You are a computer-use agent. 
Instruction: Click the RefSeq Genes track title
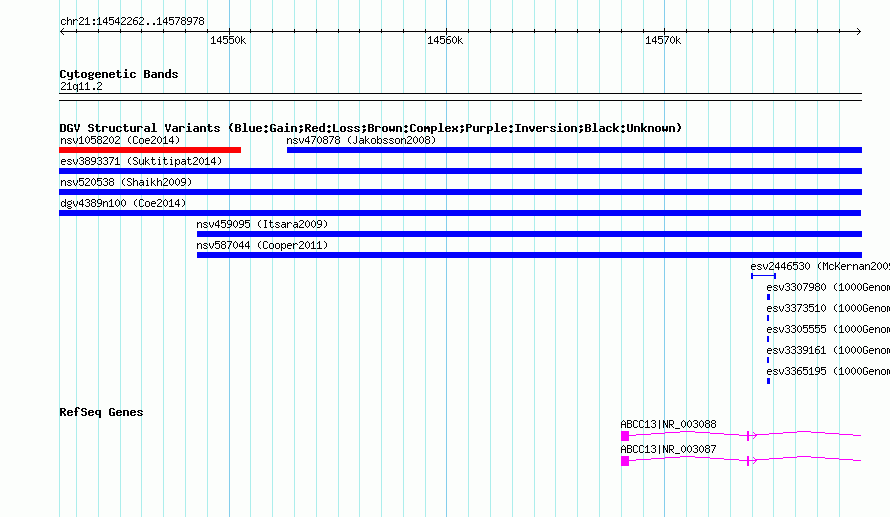pyautogui.click(x=101, y=412)
